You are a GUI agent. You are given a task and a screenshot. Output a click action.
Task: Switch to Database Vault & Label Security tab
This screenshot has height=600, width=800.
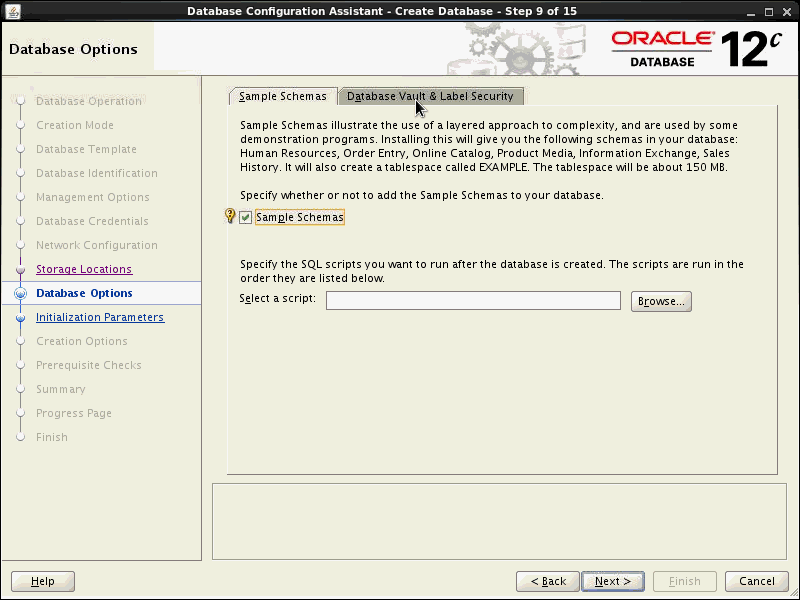(x=430, y=96)
